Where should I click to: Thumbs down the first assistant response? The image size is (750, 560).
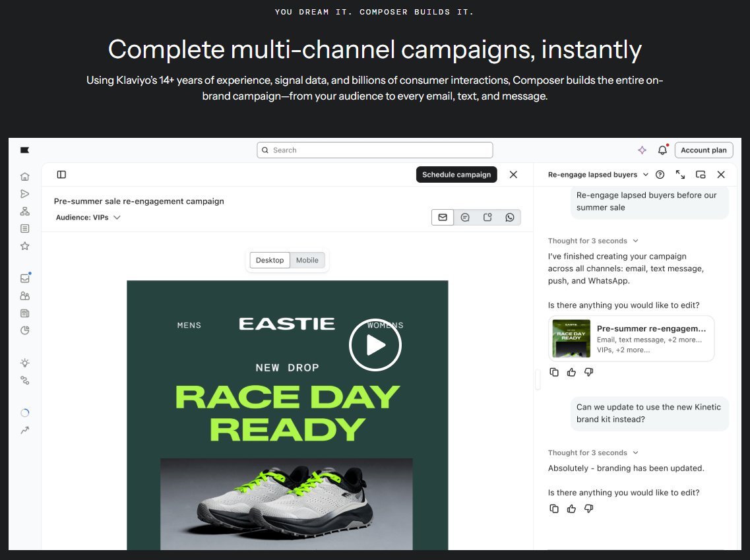coord(589,372)
